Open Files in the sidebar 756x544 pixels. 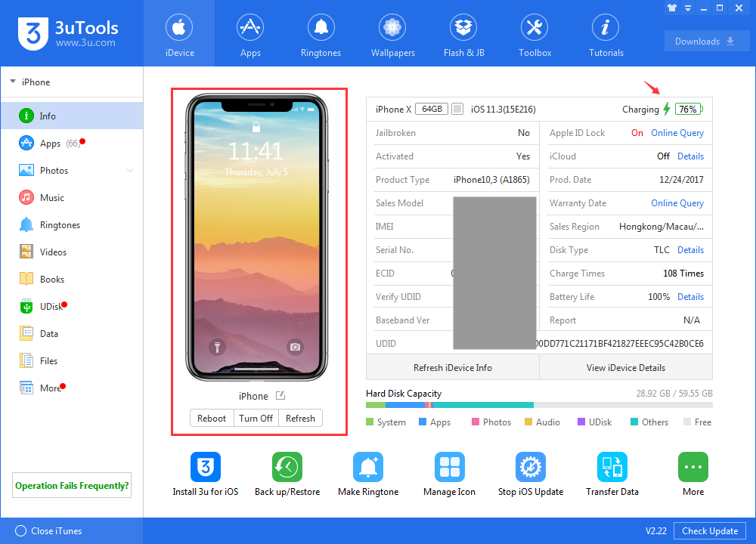(72, 361)
